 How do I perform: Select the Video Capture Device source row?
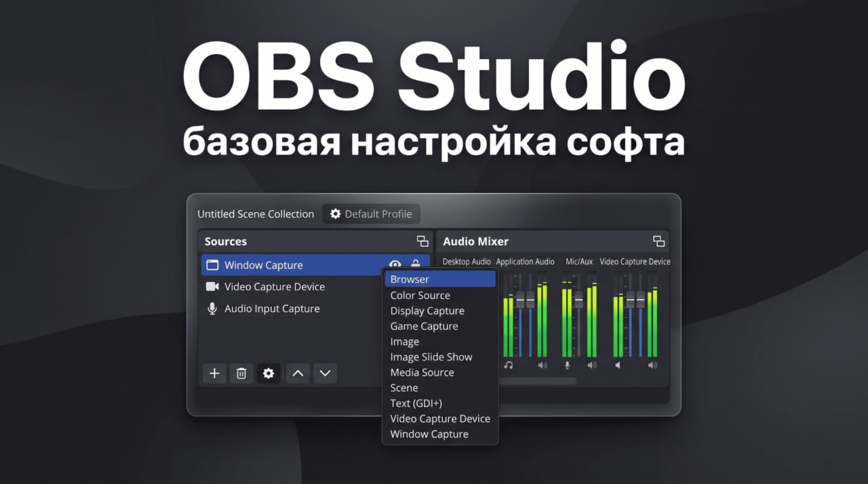292,287
